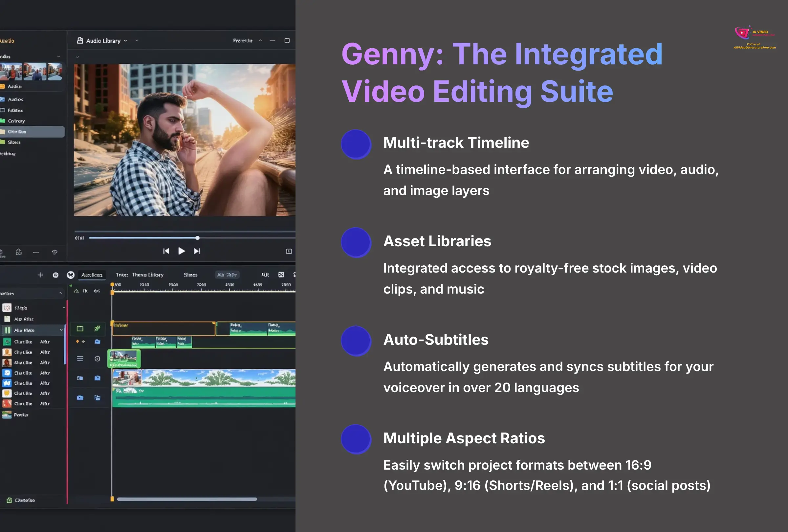Image resolution: width=788 pixels, height=532 pixels.
Task: Click the rounded Alr pill button in toolbar
Action: [227, 275]
